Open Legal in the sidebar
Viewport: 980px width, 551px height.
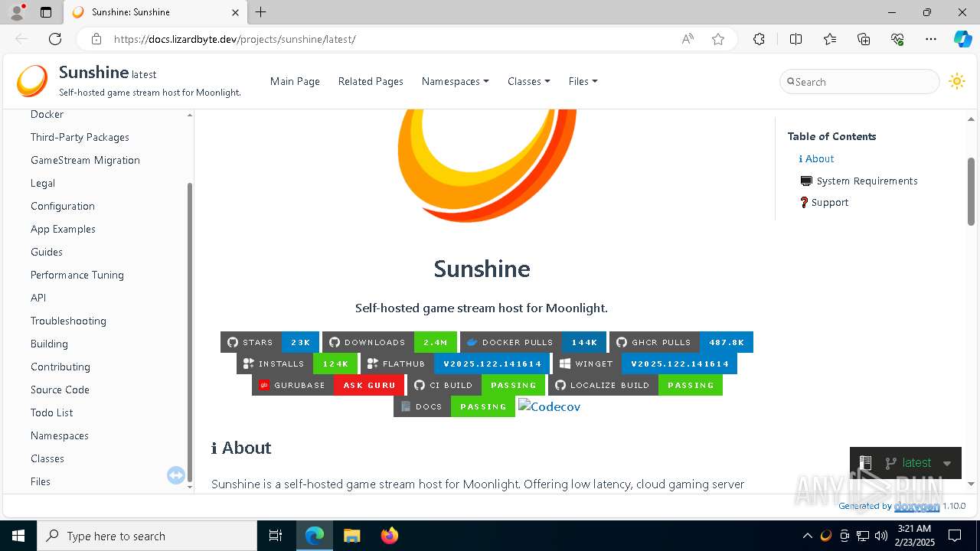[x=43, y=183]
